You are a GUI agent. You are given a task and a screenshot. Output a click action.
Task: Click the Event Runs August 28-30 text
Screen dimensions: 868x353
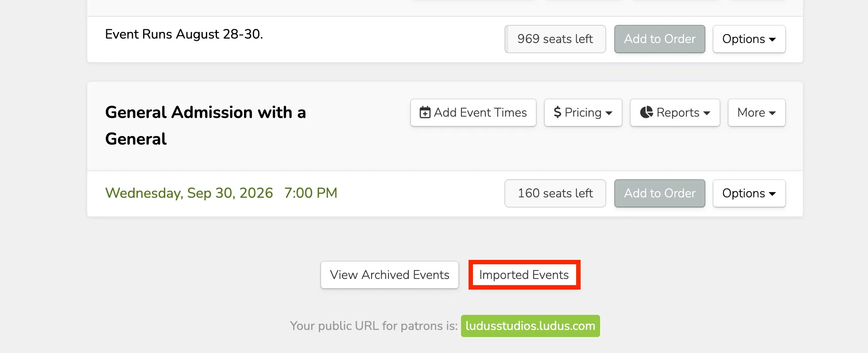click(184, 34)
